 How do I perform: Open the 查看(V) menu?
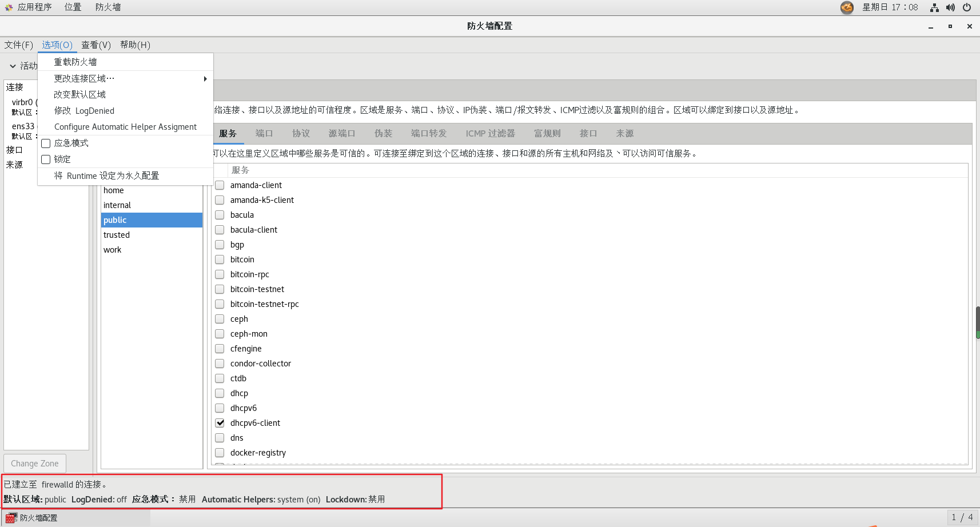[96, 45]
